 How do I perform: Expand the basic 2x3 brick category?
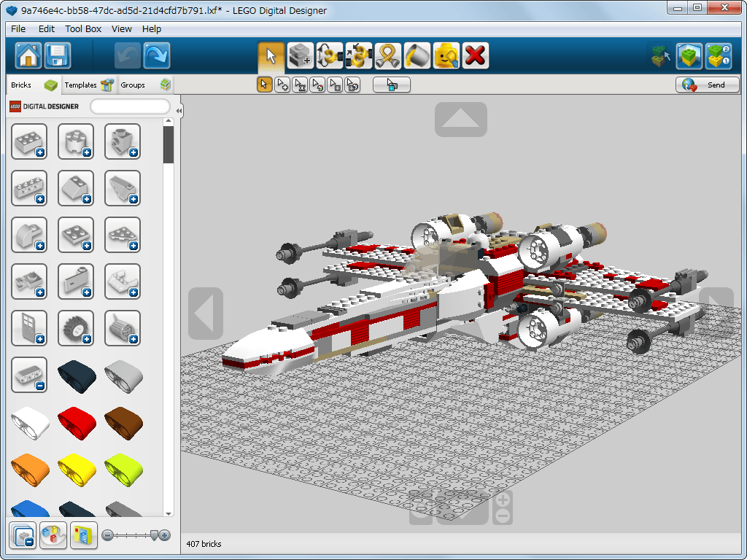29,141
